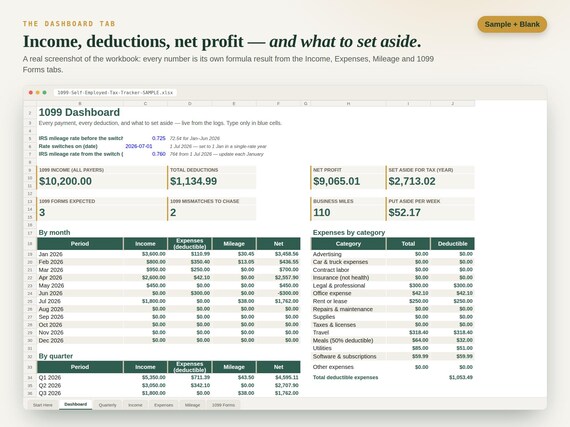
Task: Click the Sample + Blank button
Action: tap(512, 24)
